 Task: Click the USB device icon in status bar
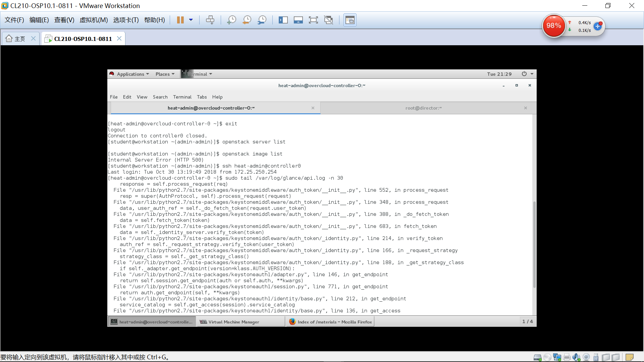(596, 357)
